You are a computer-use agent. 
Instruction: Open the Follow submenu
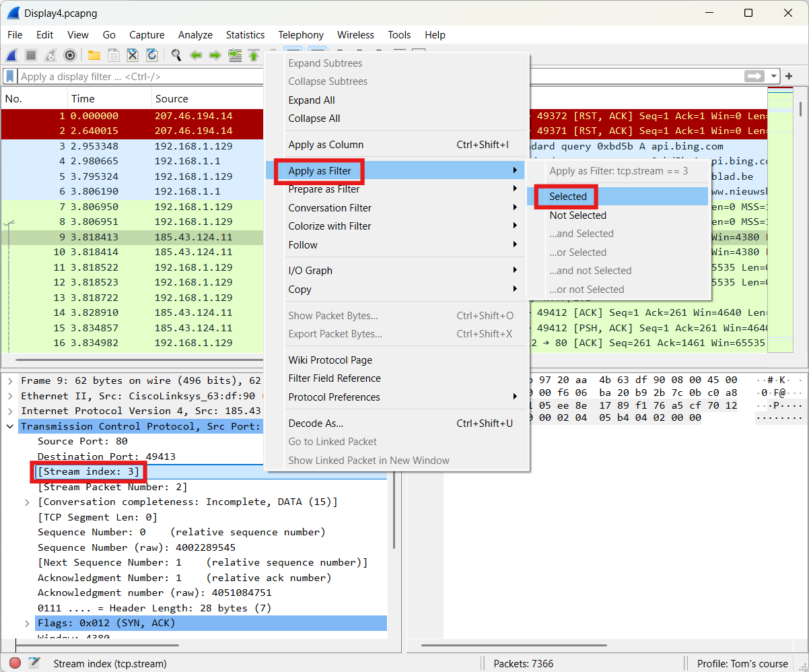click(x=395, y=245)
